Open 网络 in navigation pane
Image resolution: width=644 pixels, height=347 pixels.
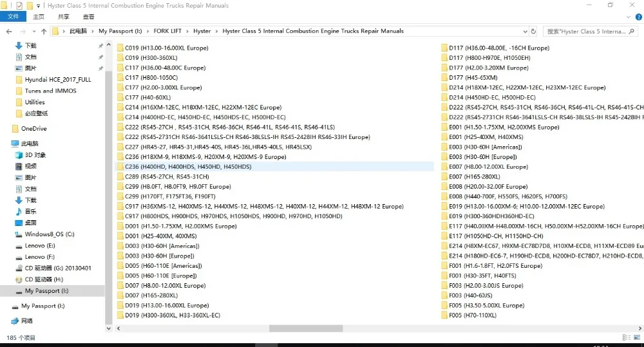coord(26,321)
